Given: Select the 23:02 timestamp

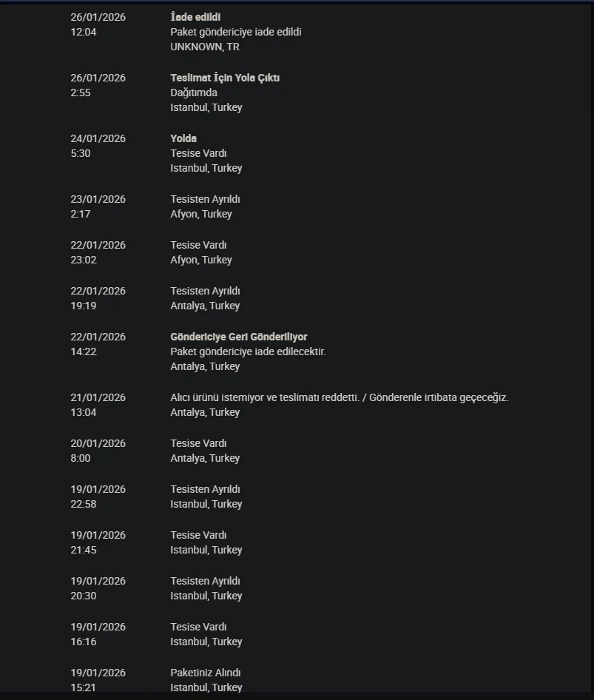Looking at the screenshot, I should (84, 260).
